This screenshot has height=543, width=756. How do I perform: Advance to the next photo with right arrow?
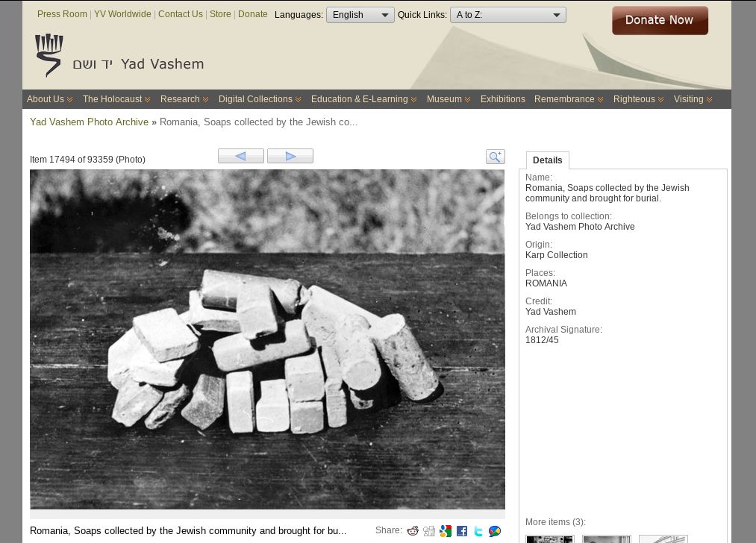[290, 156]
